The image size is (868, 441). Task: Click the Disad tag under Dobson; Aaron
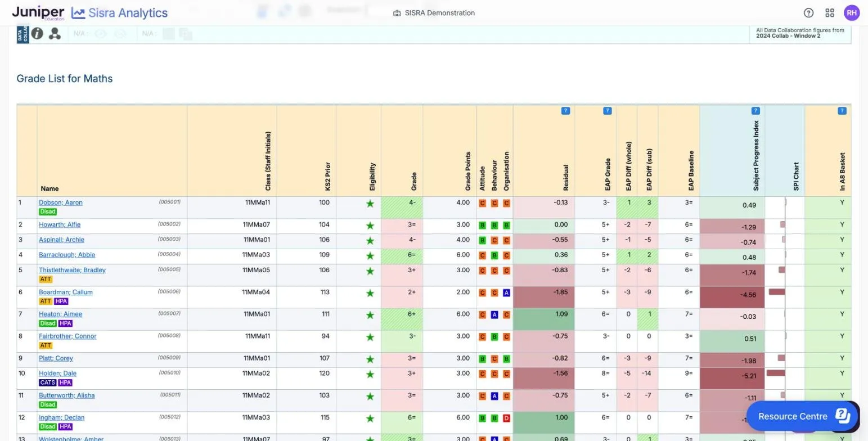[48, 212]
